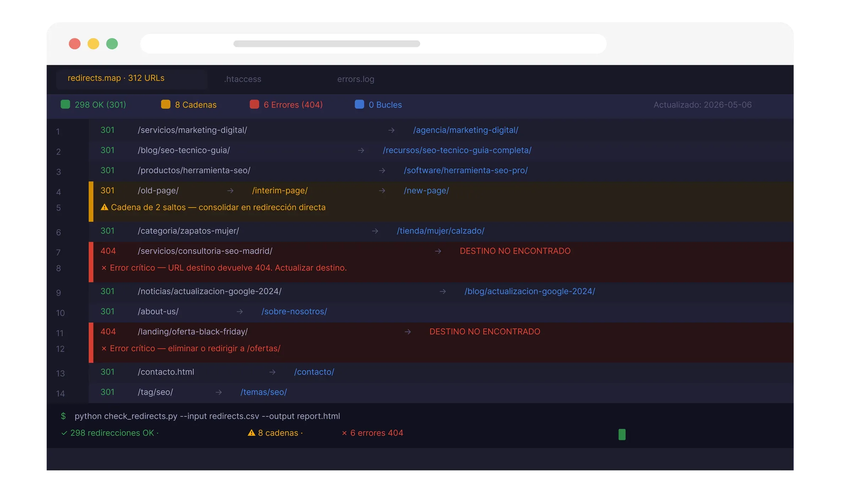The image size is (852, 504).
Task: Click the arrow icon after /servicios/marketing-digital/
Action: point(391,130)
